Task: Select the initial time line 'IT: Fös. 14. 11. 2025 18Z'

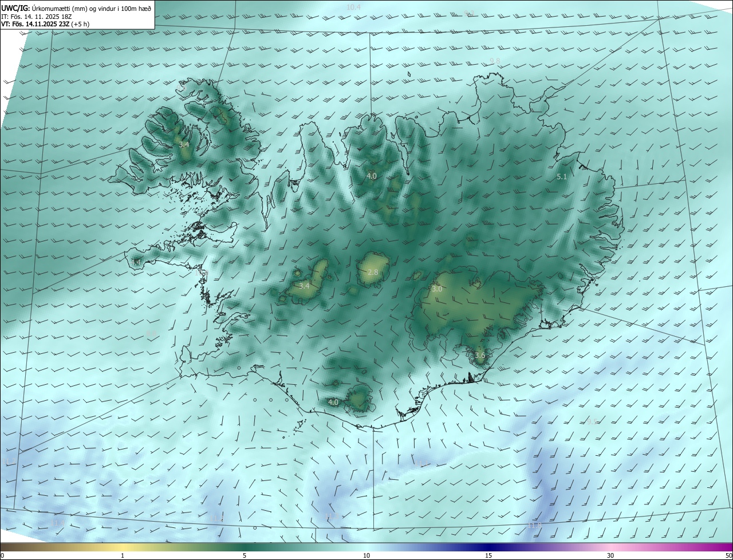Action: pos(36,16)
